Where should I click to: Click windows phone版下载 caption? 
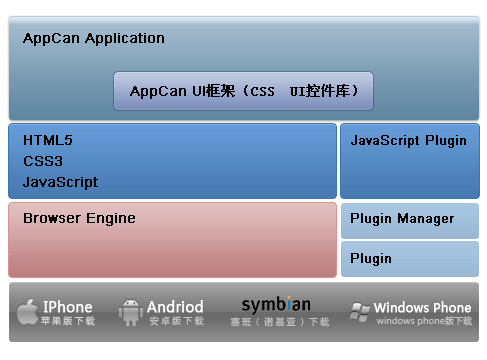pos(424,321)
